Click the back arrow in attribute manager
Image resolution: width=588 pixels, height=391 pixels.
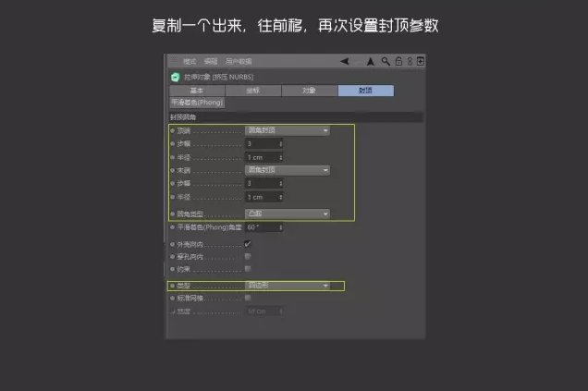(x=345, y=61)
